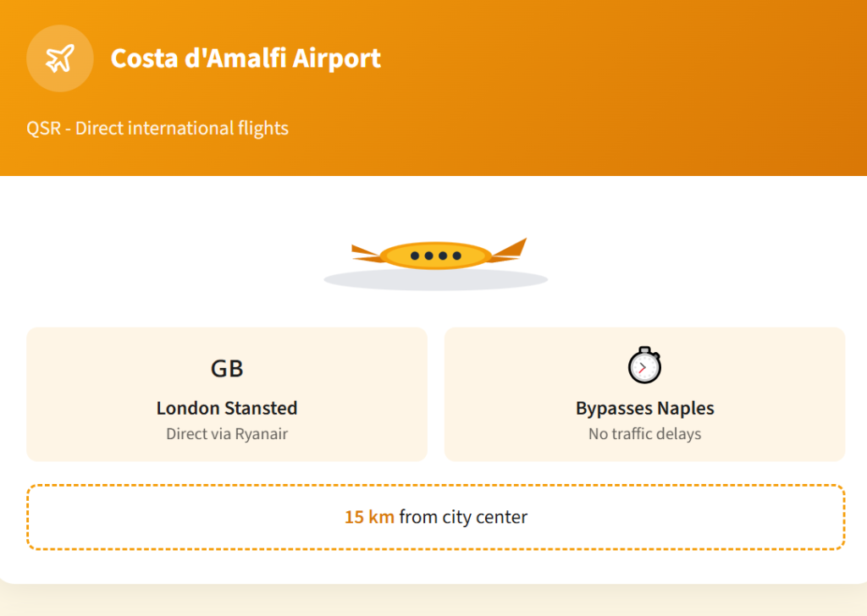Select the airplane's left orange tail fin

pos(365,253)
